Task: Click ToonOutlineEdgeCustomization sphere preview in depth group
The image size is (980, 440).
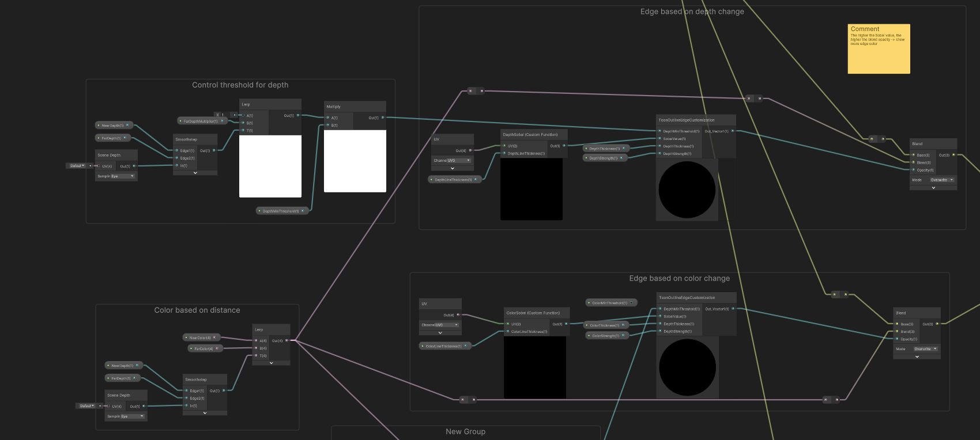Action: coord(687,189)
